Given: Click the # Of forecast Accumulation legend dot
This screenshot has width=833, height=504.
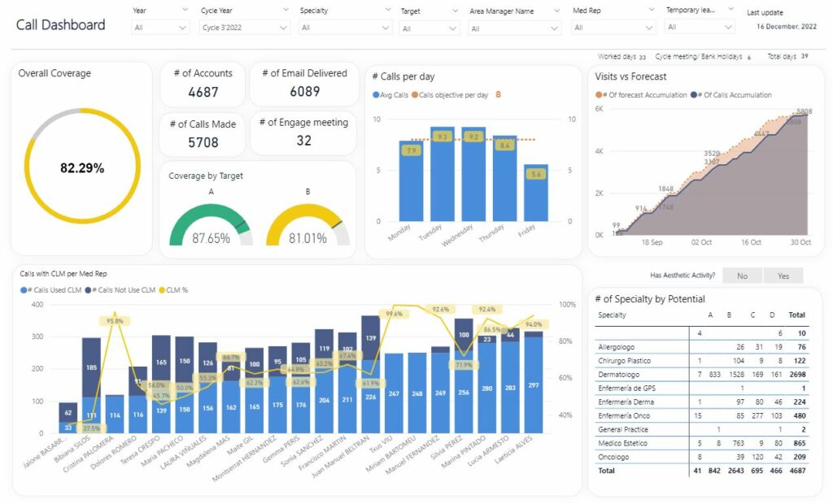Looking at the screenshot, I should tap(599, 95).
